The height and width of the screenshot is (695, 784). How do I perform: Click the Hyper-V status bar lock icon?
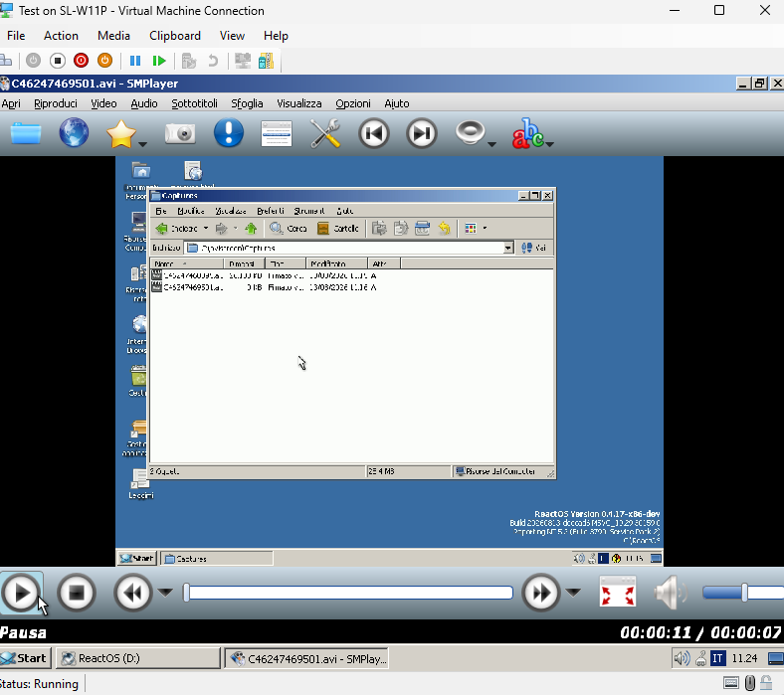click(x=765, y=682)
